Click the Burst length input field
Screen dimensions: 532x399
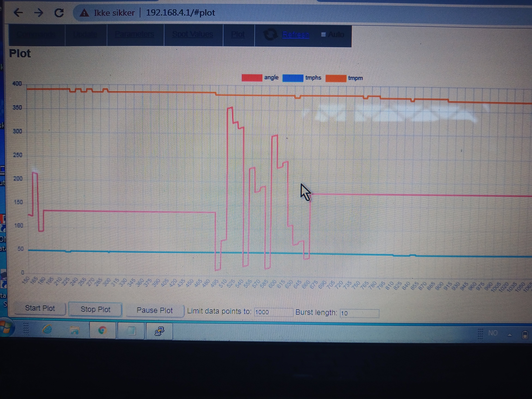pyautogui.click(x=359, y=313)
